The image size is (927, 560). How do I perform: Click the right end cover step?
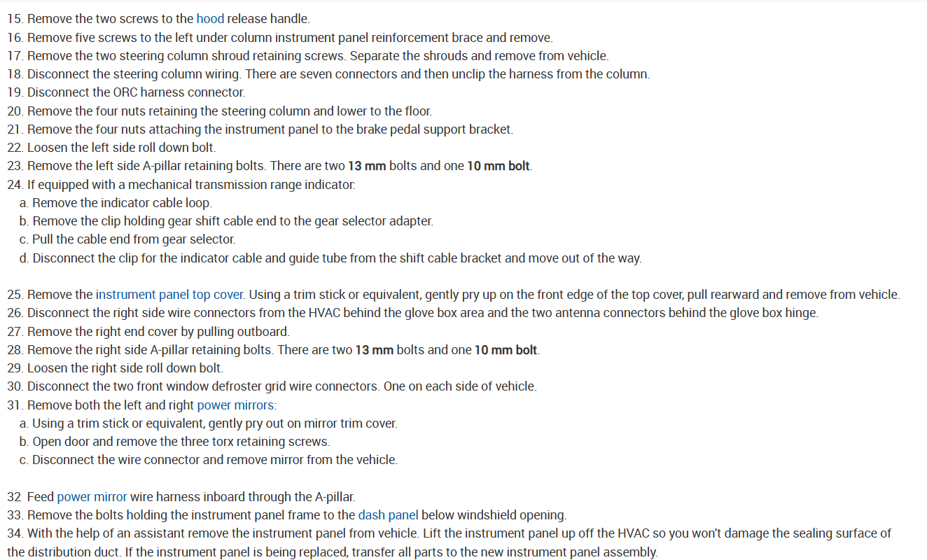(158, 332)
